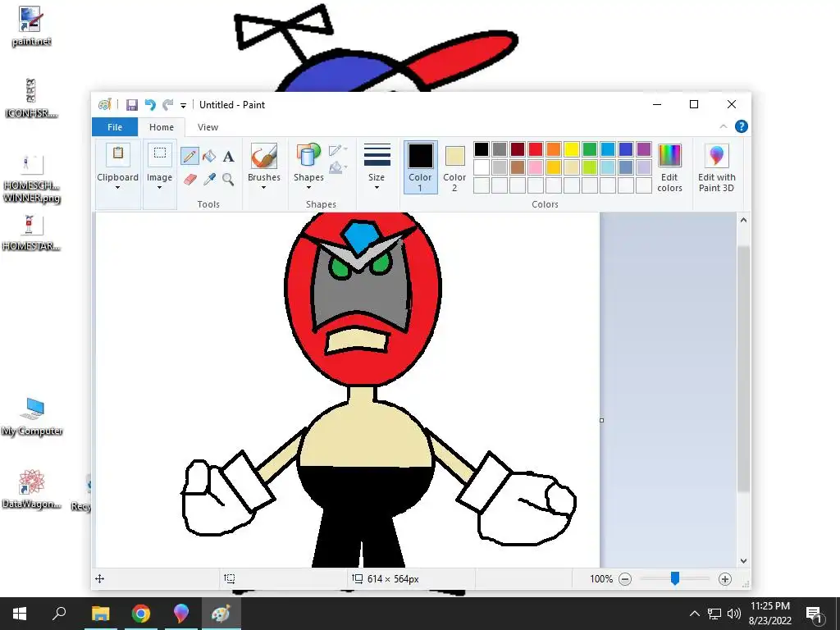
Task: Click the volume speaker icon in tray
Action: [x=734, y=614]
